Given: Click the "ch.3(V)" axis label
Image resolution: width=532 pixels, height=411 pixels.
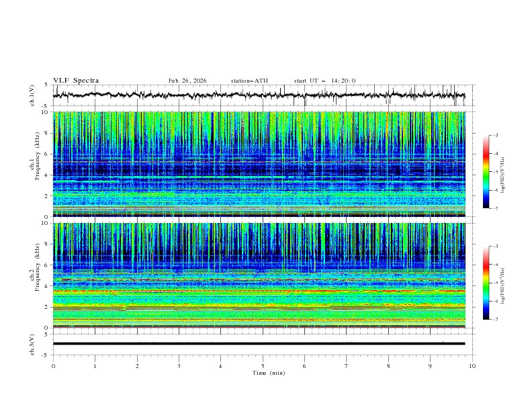Looking at the screenshot, I should coord(32,345).
